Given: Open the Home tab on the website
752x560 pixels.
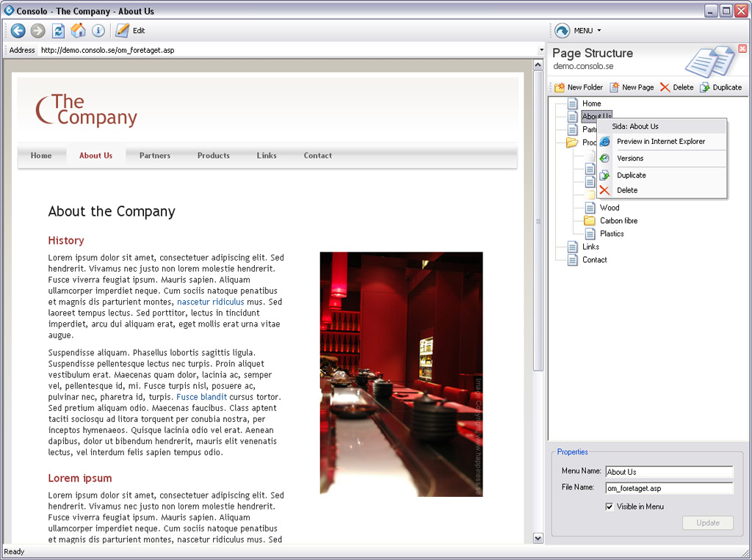Looking at the screenshot, I should pyautogui.click(x=41, y=156).
